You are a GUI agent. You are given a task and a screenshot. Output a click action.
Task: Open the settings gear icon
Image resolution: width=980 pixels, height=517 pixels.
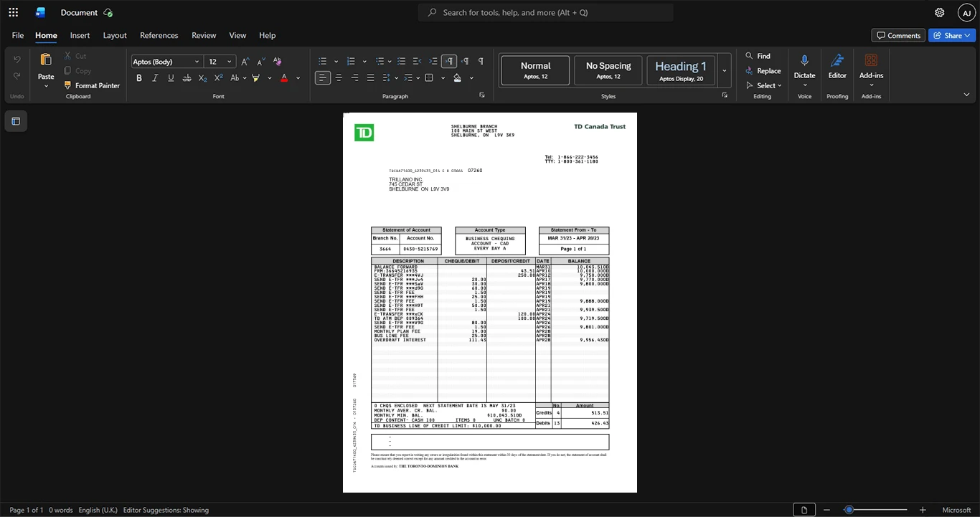[x=940, y=12]
